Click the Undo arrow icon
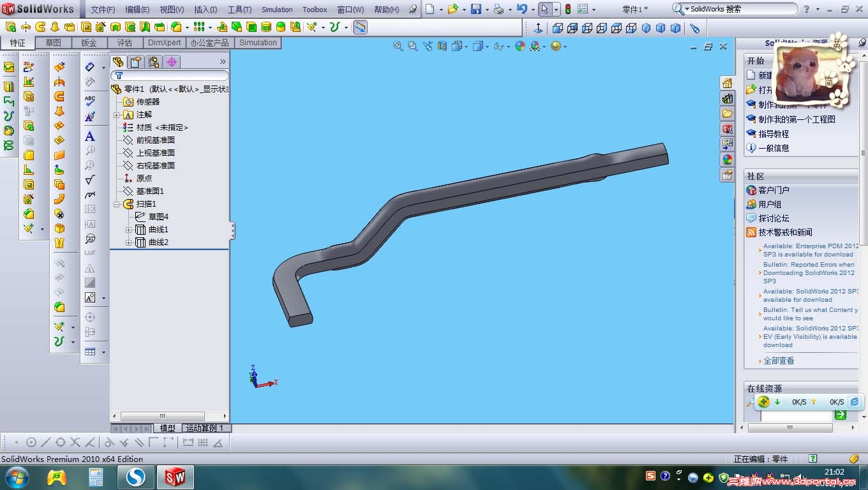 pos(521,9)
